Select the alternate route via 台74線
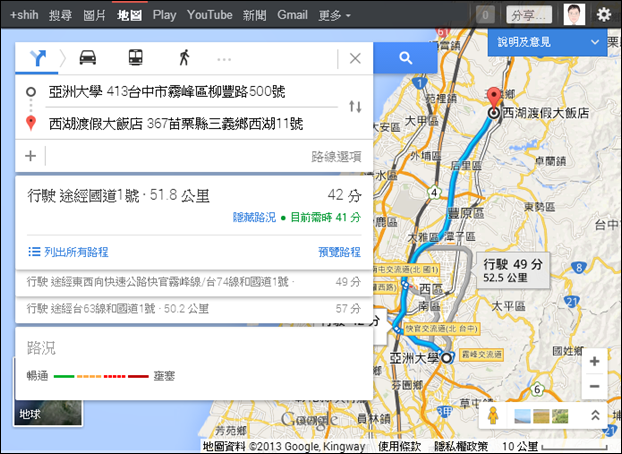This screenshot has height=454, width=622. click(194, 282)
